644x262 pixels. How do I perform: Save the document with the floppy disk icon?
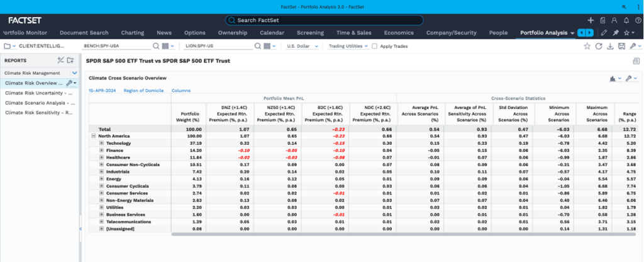(x=622, y=46)
